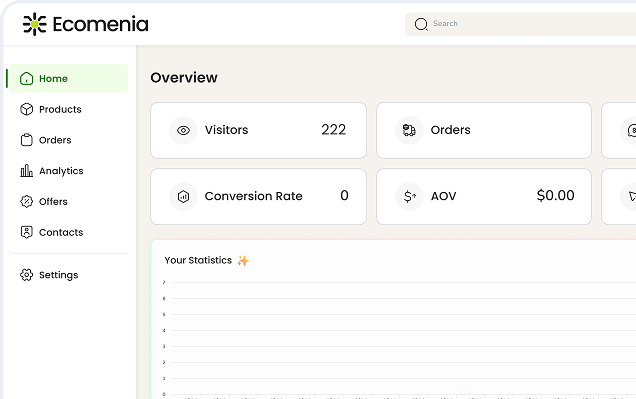Click the Orders clipboard icon in sidebar
Image resolution: width=636 pixels, height=399 pixels.
point(26,140)
